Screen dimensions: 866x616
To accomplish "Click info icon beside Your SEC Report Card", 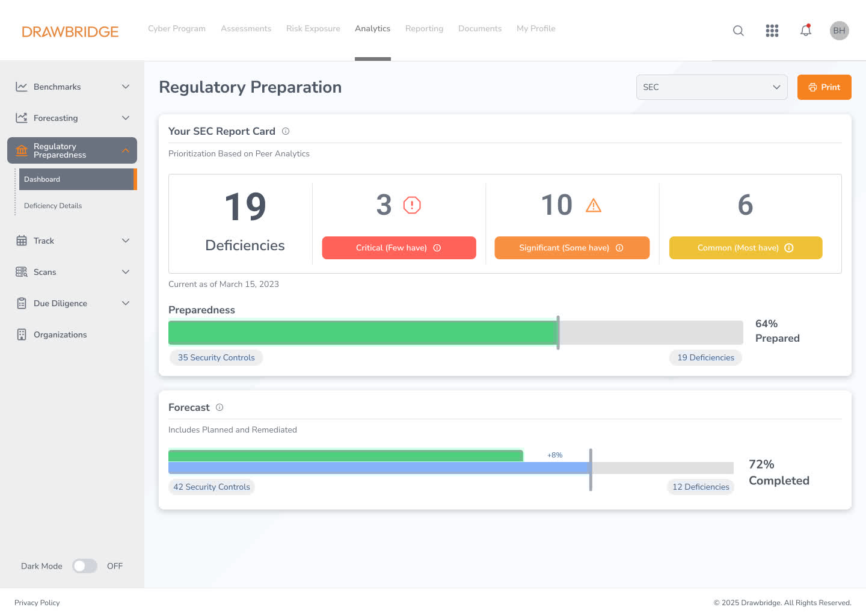I will point(286,131).
